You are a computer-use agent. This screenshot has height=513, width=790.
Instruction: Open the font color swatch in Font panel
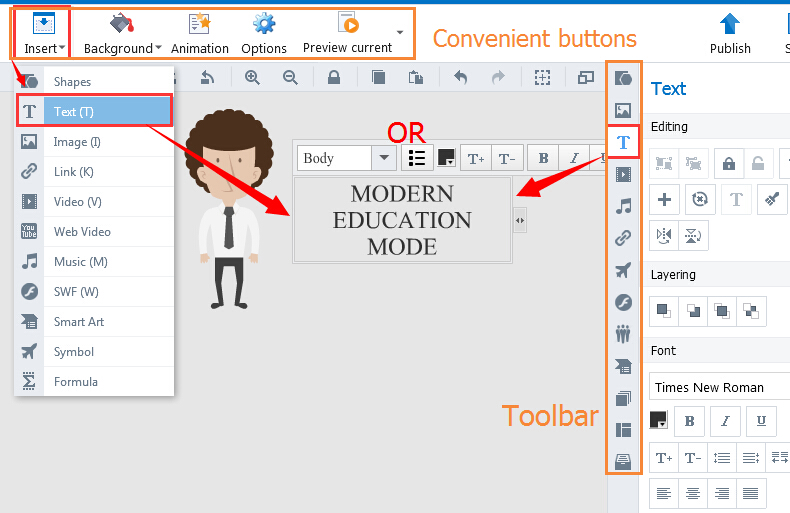[x=659, y=420]
